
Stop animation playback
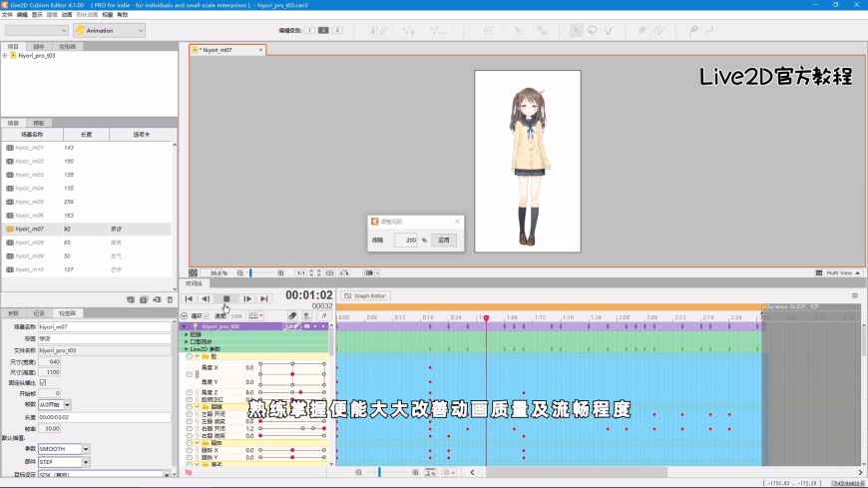pos(226,298)
